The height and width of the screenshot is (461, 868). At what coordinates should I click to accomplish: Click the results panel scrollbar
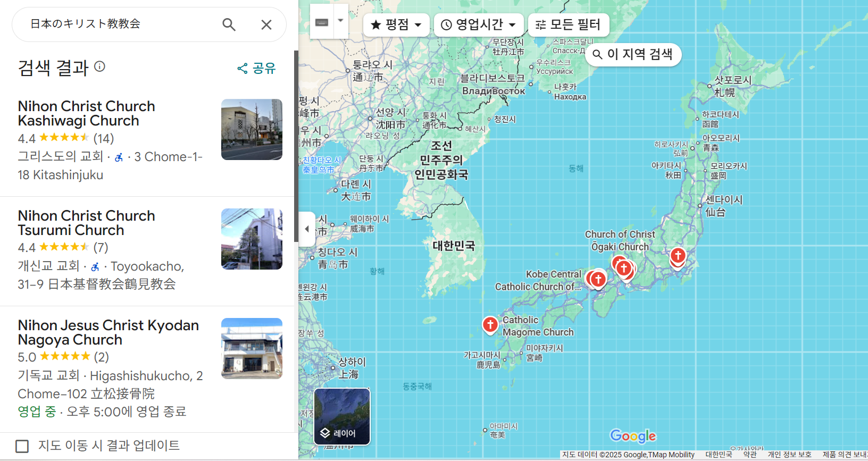[296, 146]
